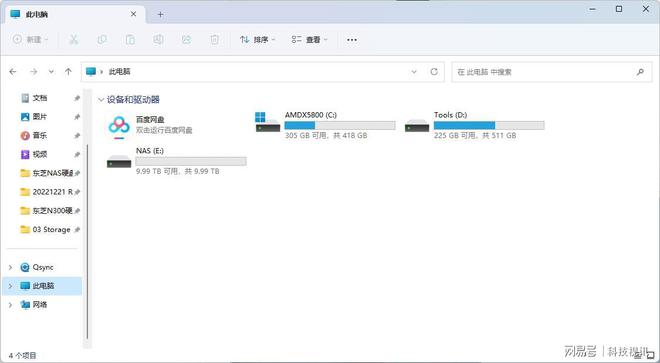This screenshot has width=660, height=363.
Task: Go back with the left arrow
Action: click(x=13, y=72)
